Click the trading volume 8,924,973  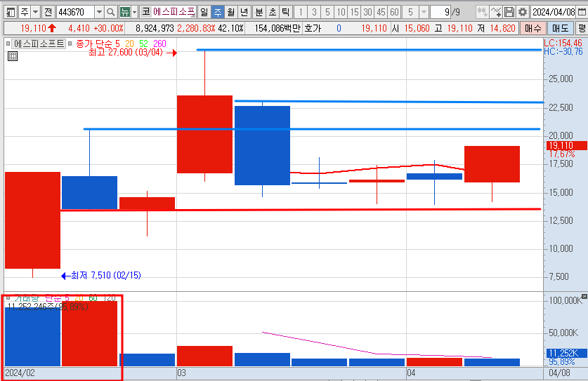pyautogui.click(x=155, y=28)
